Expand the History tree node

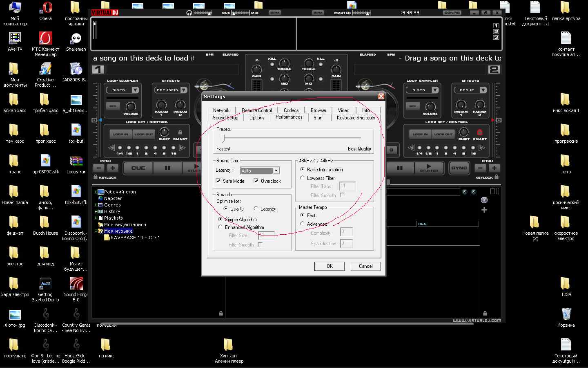[96, 211]
